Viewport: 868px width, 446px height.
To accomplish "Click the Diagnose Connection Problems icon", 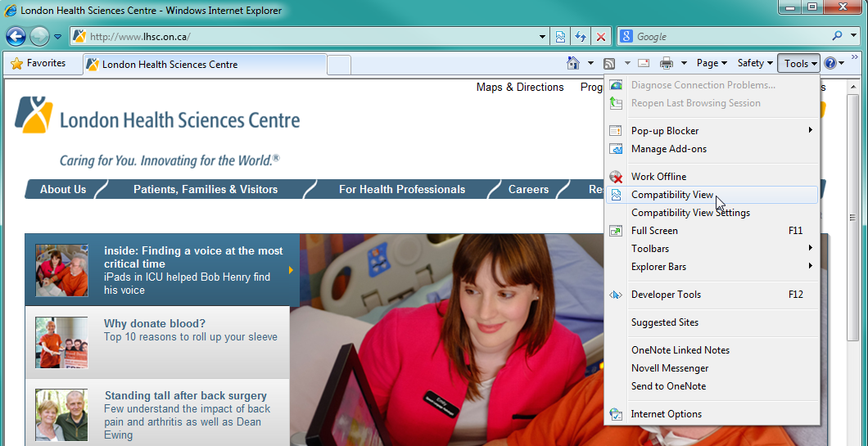I will [x=616, y=85].
